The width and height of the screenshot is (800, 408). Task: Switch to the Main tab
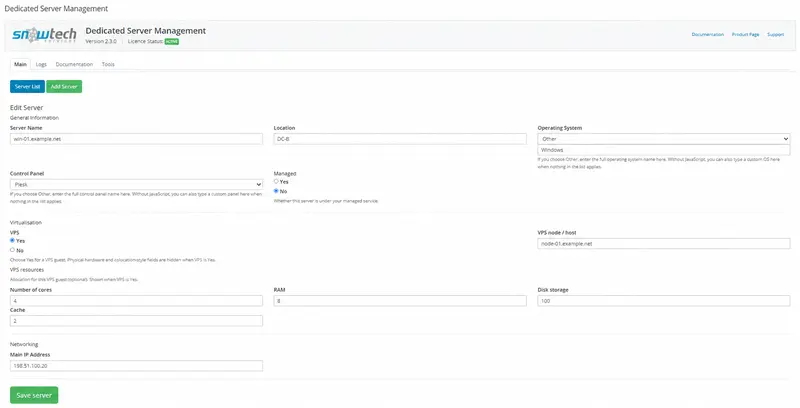20,64
